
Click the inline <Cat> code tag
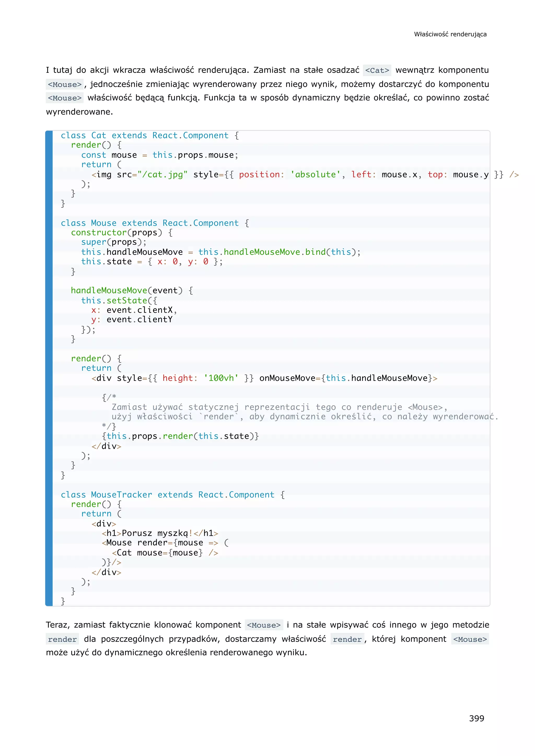(377, 70)
